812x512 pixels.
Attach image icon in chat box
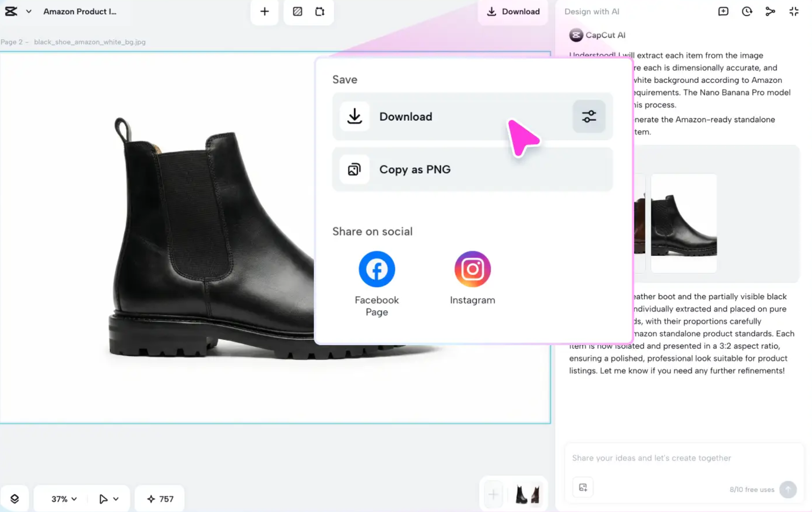point(583,488)
